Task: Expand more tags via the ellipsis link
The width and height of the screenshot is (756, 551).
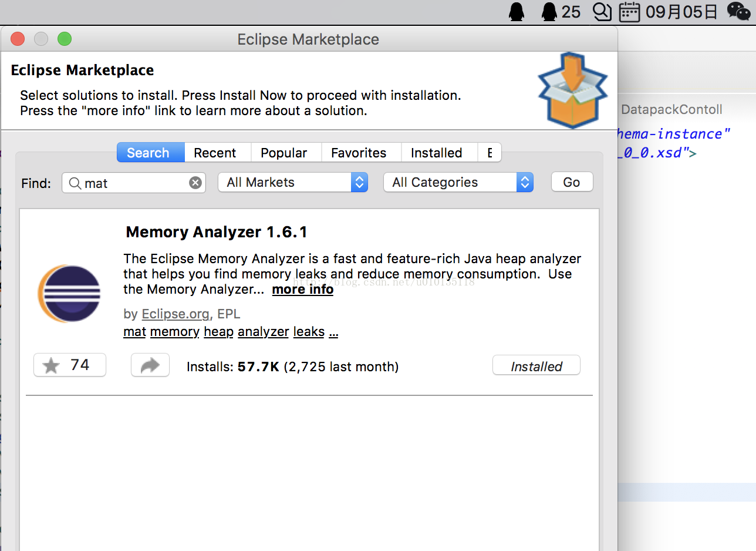Action: [x=333, y=332]
